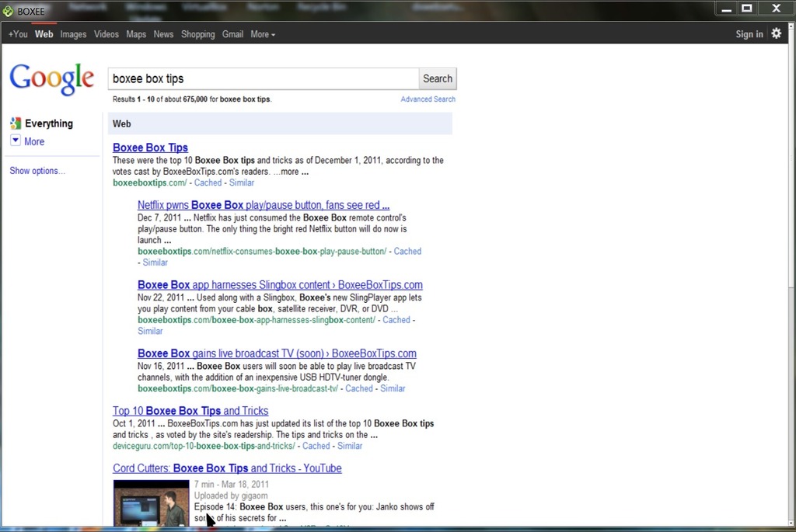
Task: Open Similar link for deviceguru.com result
Action: 350,446
